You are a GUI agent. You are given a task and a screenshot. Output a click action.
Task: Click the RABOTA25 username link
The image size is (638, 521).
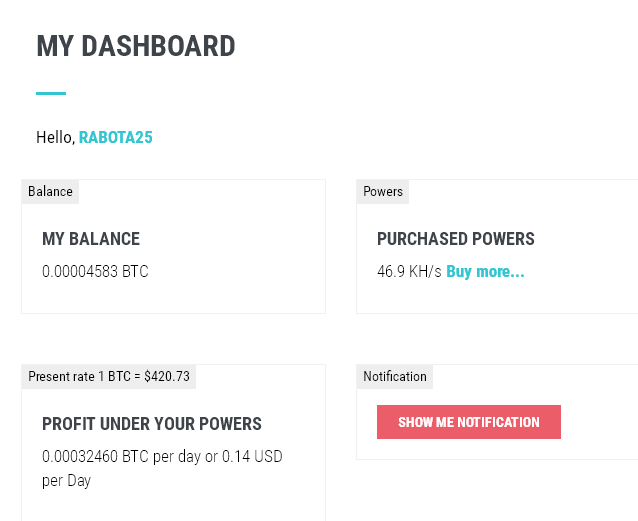pos(116,137)
